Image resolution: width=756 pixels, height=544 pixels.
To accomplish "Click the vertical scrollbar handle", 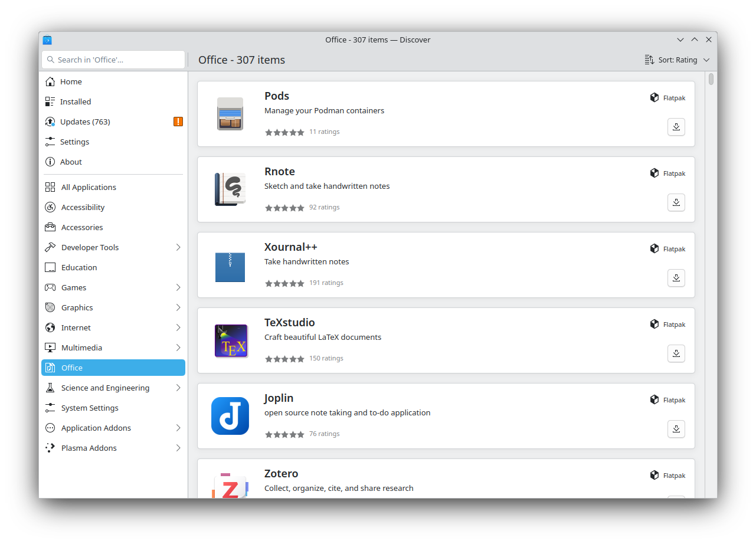I will 711,79.
